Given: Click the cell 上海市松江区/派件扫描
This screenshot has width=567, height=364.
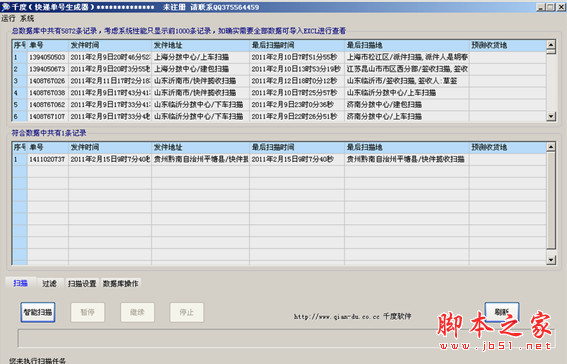Looking at the screenshot, I should (407, 57).
